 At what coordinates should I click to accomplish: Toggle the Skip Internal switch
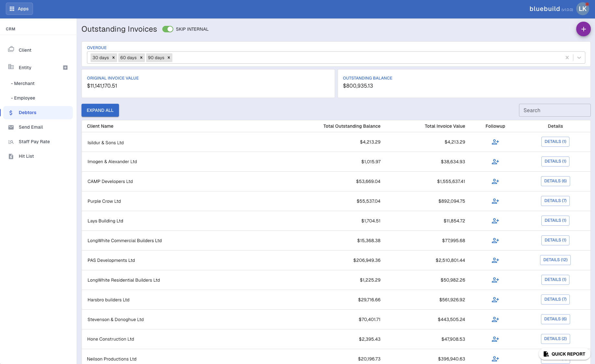point(168,29)
